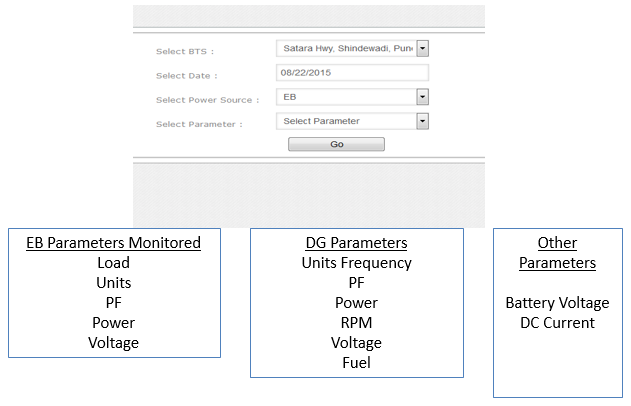Click RPM in the DG Parameters box
This screenshot has width=631, height=406.
(356, 323)
